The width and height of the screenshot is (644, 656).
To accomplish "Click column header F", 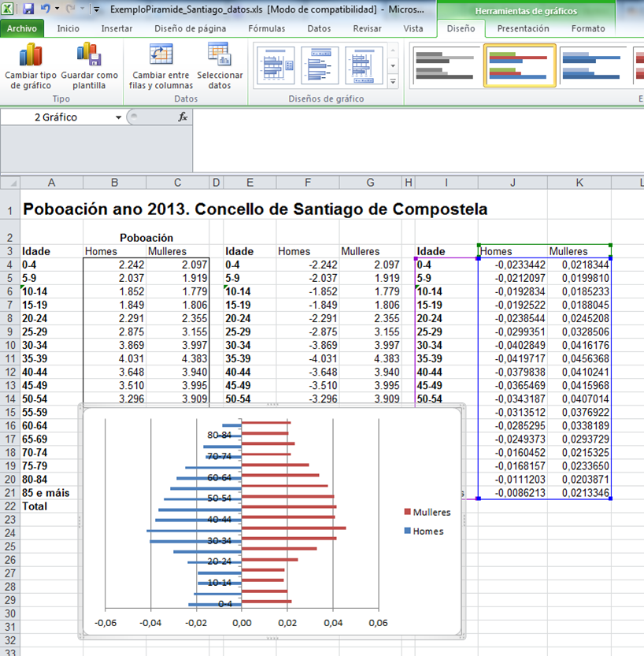I will tap(305, 183).
